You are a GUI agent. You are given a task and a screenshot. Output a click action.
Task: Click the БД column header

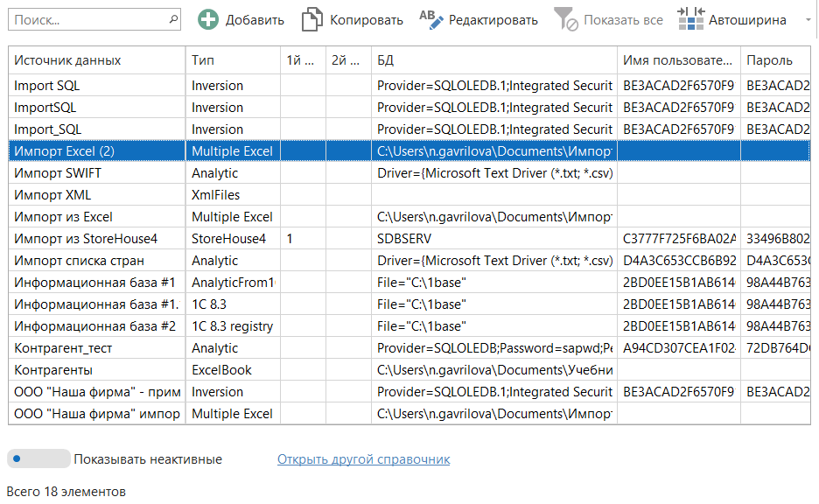[493, 60]
